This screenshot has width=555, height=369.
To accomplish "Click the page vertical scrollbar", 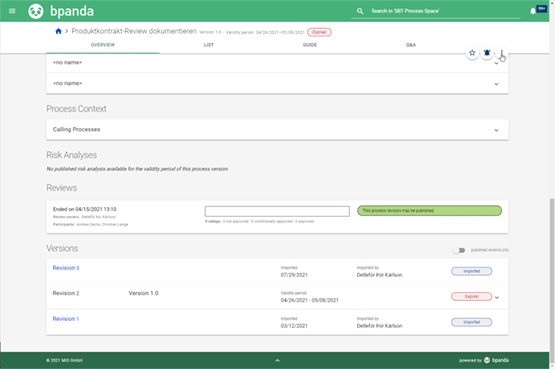I will click(x=551, y=281).
